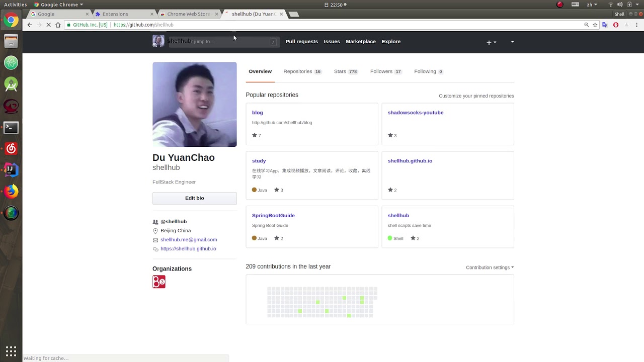Click the clock showing 22:50

(334, 5)
